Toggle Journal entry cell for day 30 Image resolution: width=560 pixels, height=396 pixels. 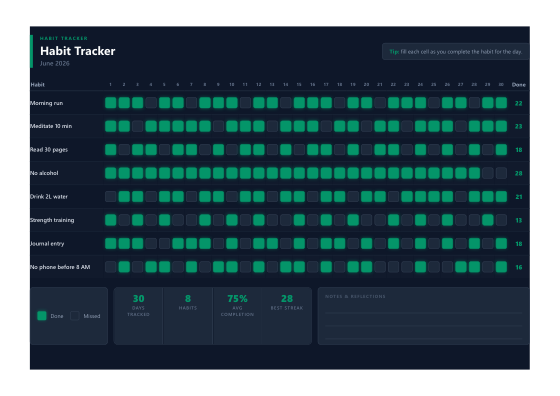tap(501, 244)
